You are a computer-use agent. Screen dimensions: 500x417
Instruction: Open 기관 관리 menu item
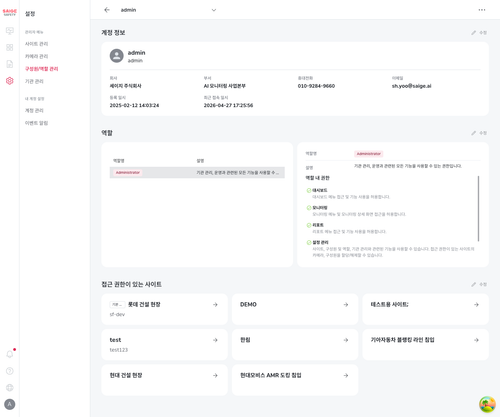pos(34,81)
